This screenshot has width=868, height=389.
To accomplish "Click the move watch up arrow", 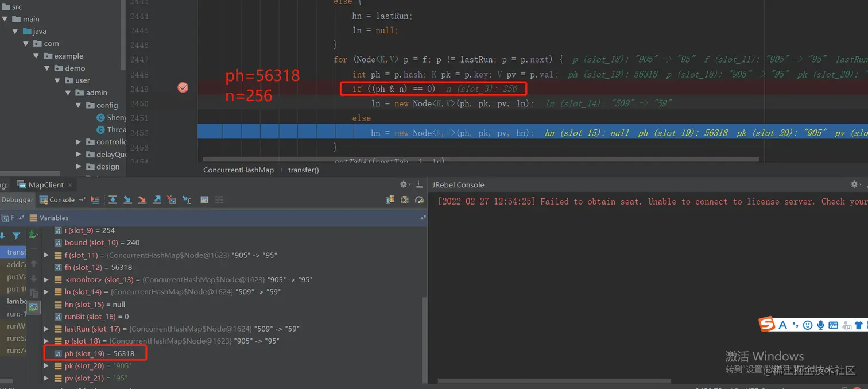I will 33,264.
